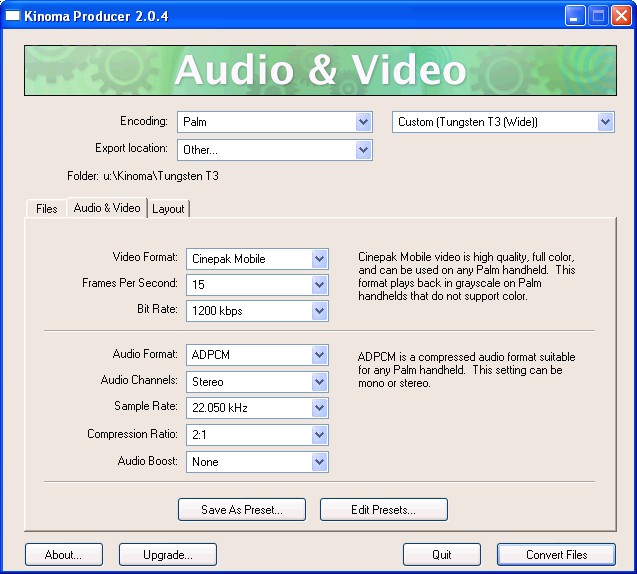Open the Export location dropdown
Image resolution: width=637 pixels, height=574 pixels.
(275, 150)
